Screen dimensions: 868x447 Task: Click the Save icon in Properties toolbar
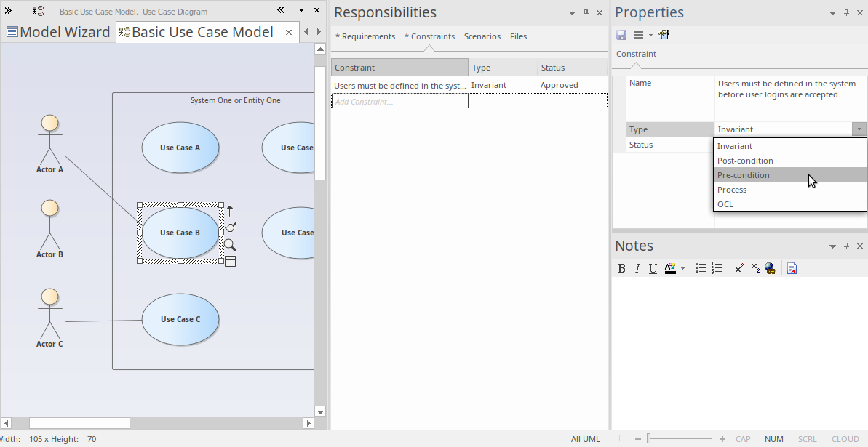point(621,35)
